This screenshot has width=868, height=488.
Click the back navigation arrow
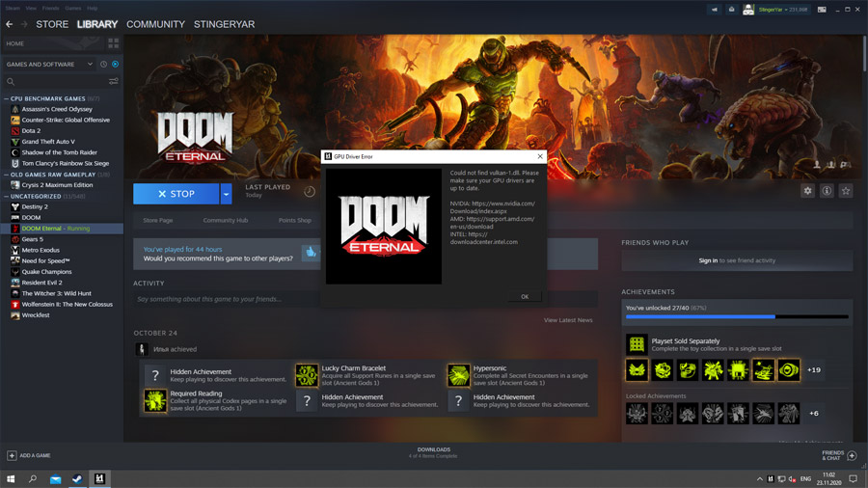pyautogui.click(x=10, y=24)
